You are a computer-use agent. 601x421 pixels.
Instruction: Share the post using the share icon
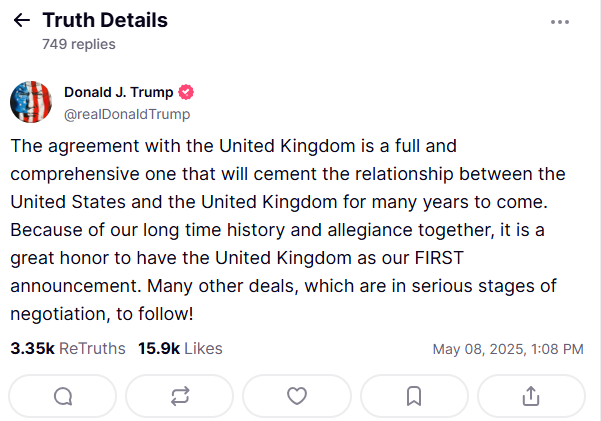(531, 396)
